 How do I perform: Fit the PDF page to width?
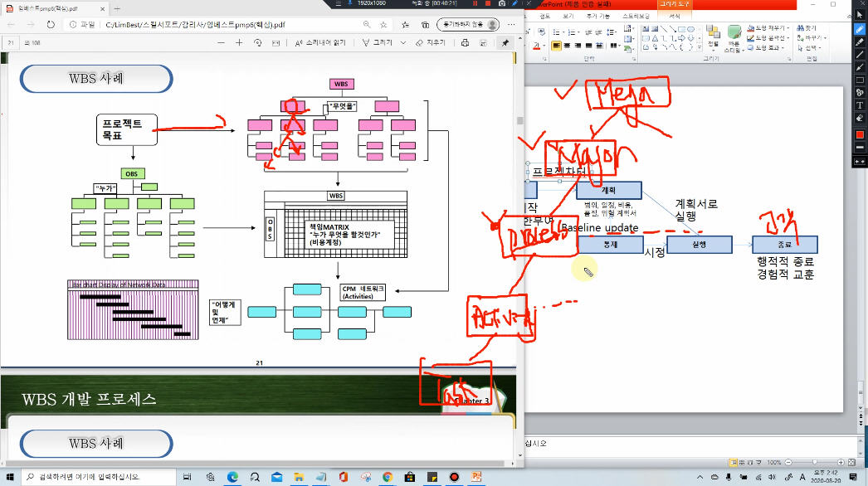coord(276,42)
